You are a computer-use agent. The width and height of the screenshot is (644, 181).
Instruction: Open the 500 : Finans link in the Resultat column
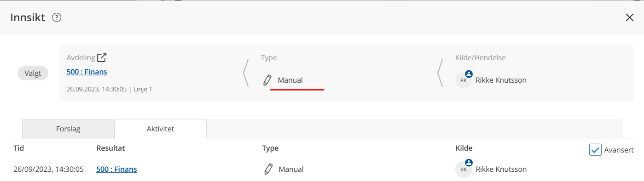pyautogui.click(x=116, y=169)
